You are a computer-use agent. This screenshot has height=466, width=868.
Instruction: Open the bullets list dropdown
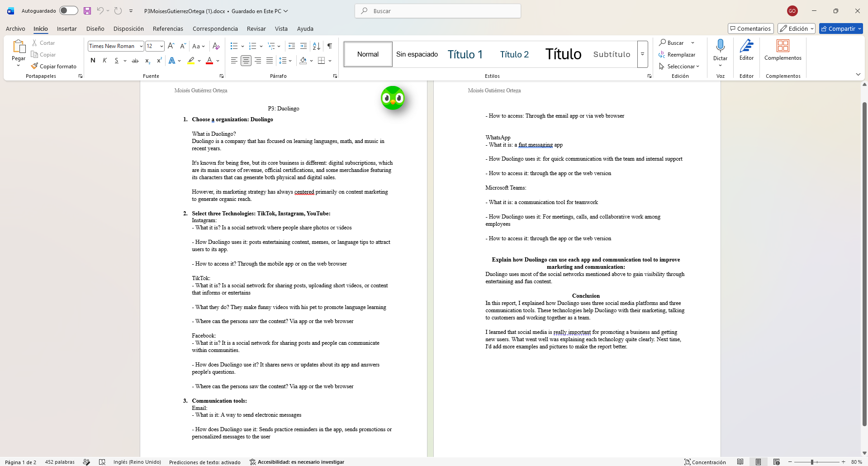click(x=243, y=46)
